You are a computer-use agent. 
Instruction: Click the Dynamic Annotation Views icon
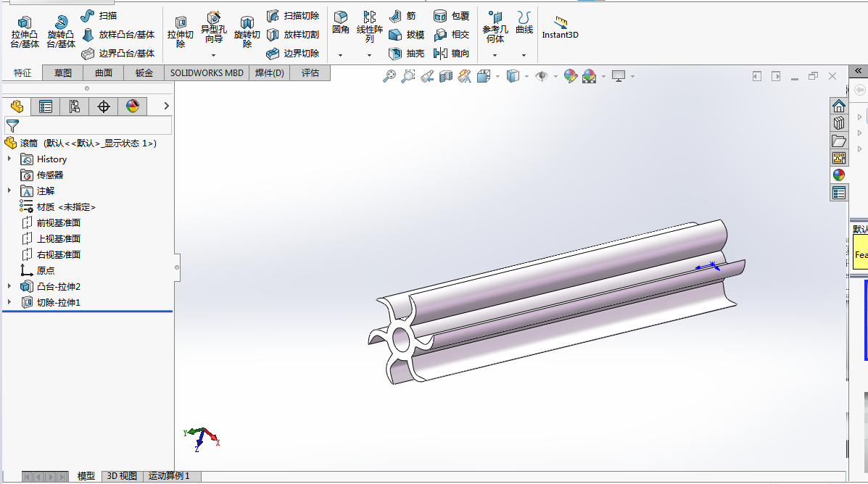464,76
